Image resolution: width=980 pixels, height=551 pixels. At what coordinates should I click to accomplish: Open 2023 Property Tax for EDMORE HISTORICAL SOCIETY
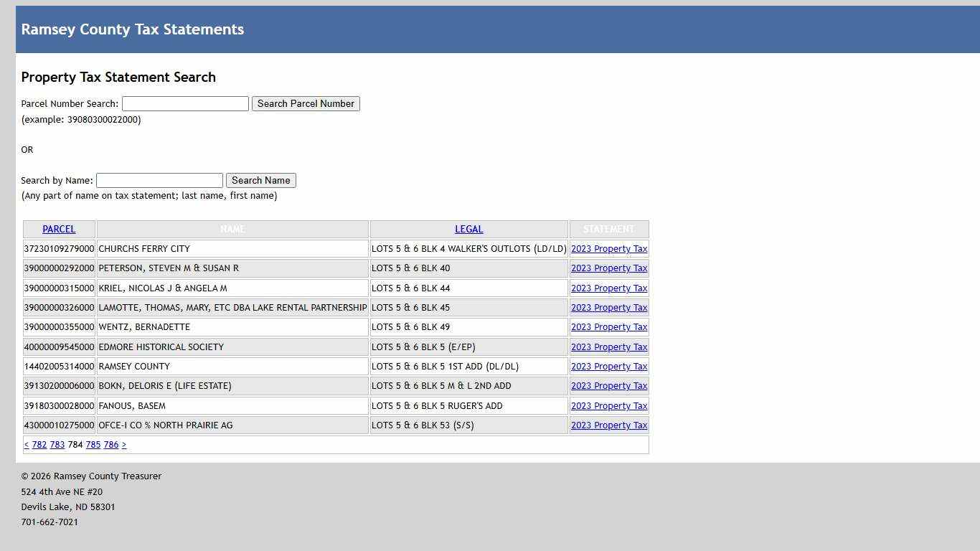pyautogui.click(x=608, y=347)
